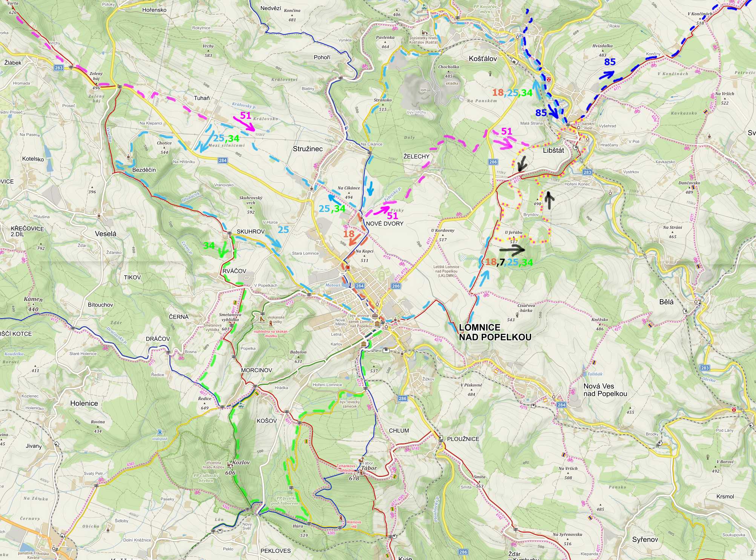The image size is (756, 560).
Task: Click the golf course icon at top
Action: tap(425, 6)
